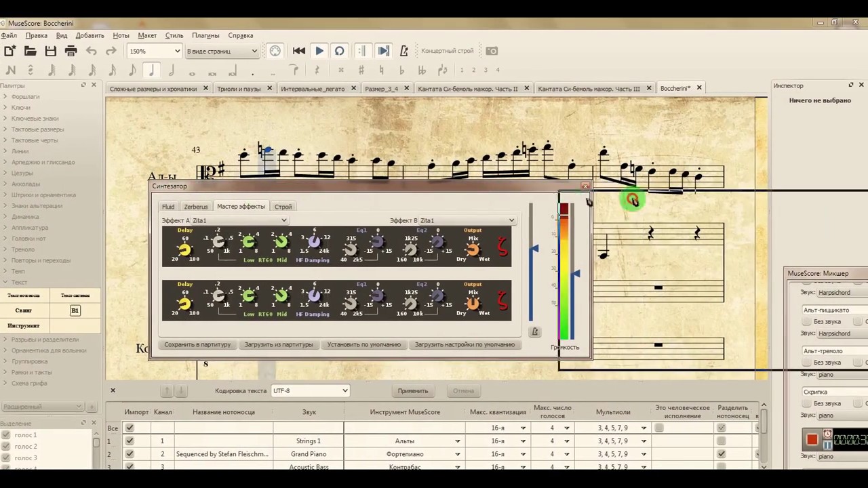Viewport: 868px width, 488px height.
Task: Select the half note duration
Action: (172, 70)
